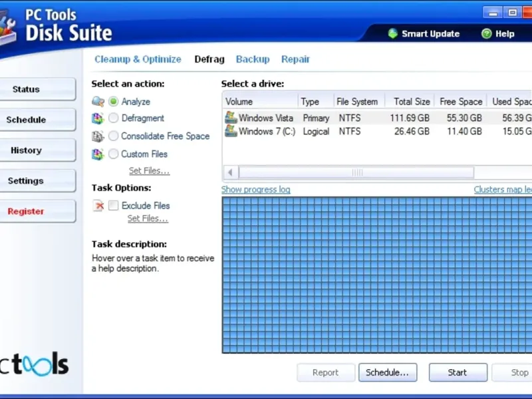Click the Defragment action icon
The image size is (532, 399).
[x=98, y=118]
